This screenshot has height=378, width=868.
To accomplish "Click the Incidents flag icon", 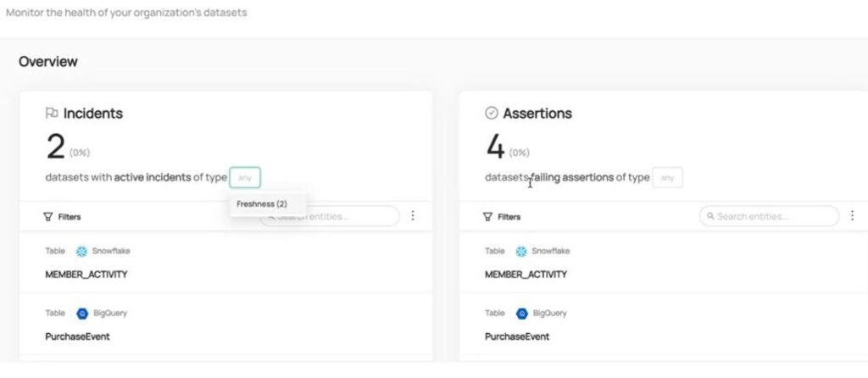I will point(52,113).
